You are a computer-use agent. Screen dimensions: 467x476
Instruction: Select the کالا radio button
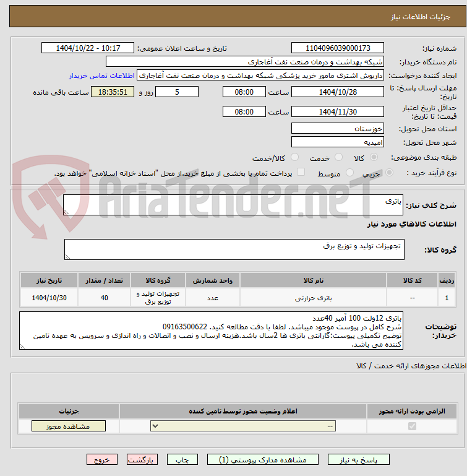click(x=374, y=157)
